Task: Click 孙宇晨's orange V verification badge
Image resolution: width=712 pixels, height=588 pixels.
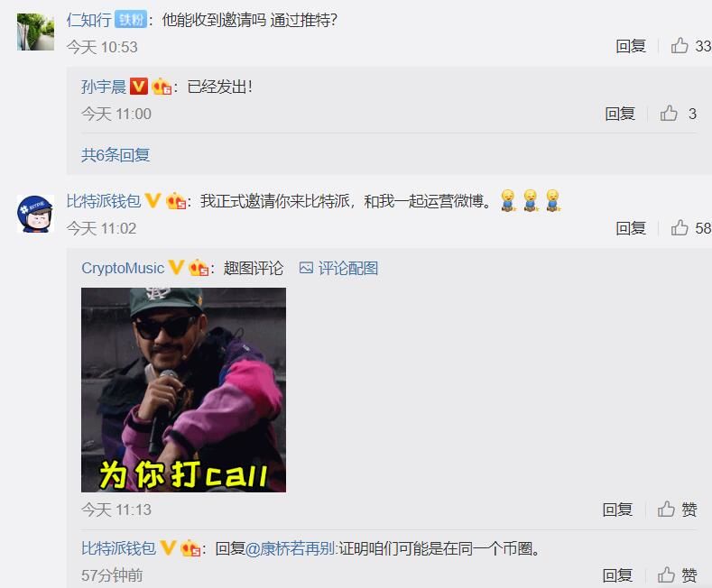Action: click(139, 87)
